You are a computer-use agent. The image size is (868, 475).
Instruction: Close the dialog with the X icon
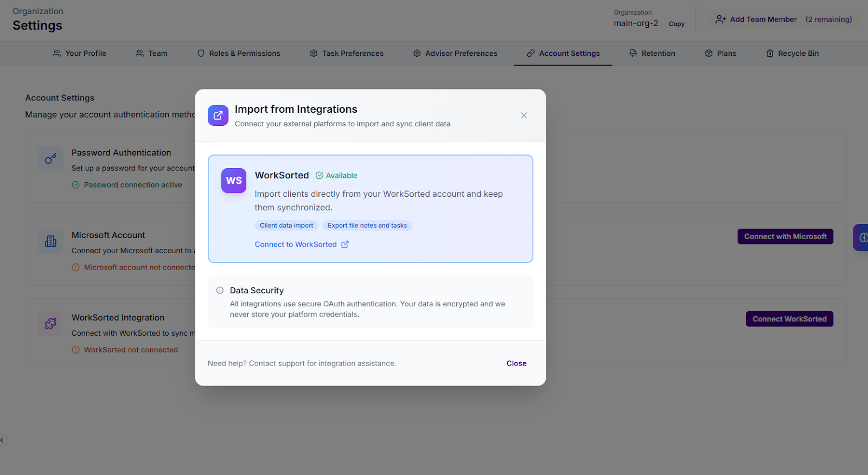524,115
